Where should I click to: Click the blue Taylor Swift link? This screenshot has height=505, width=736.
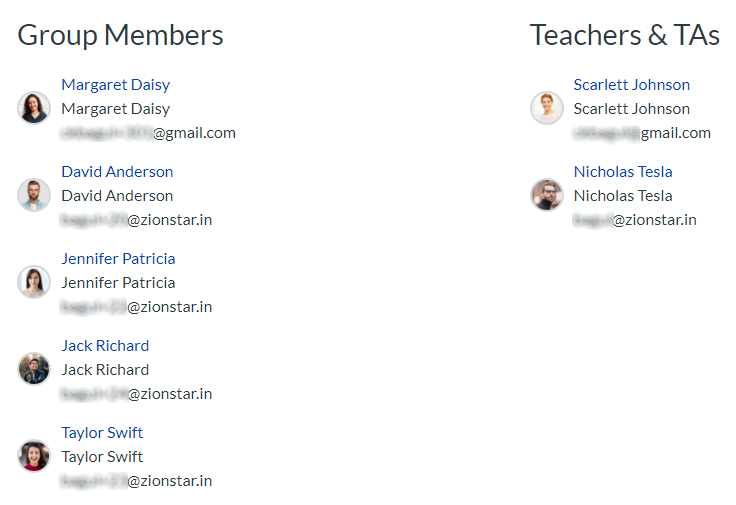click(x=102, y=433)
